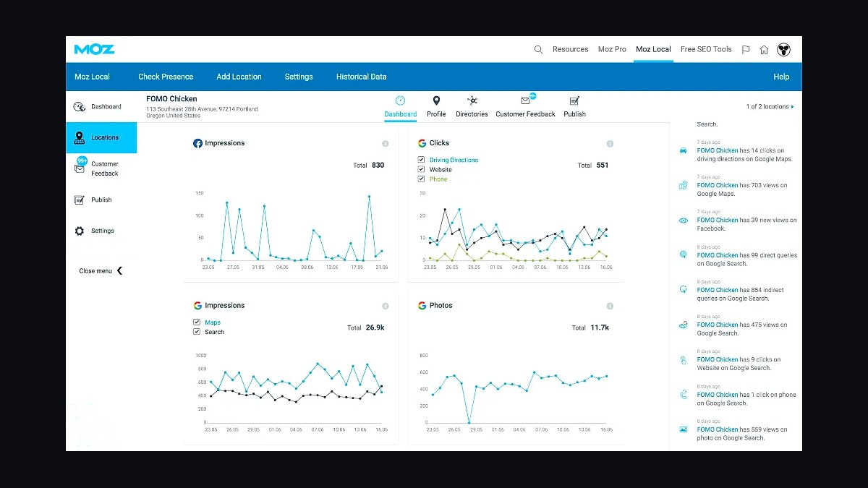This screenshot has height=488, width=868.
Task: Click the Facebook Impressions total 830
Action: click(378, 165)
